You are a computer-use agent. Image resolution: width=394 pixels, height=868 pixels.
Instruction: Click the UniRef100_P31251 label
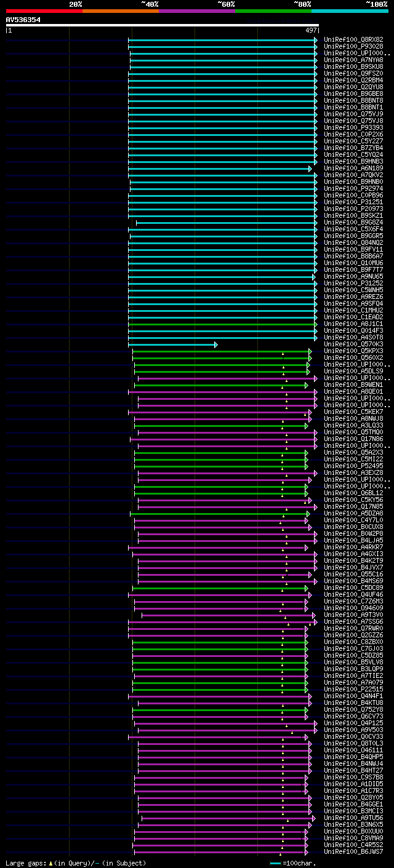click(353, 202)
